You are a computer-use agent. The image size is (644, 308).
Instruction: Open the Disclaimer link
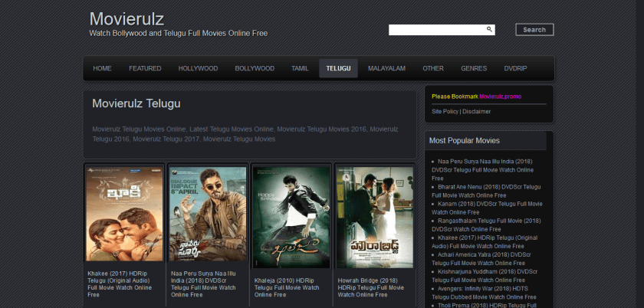click(x=476, y=112)
